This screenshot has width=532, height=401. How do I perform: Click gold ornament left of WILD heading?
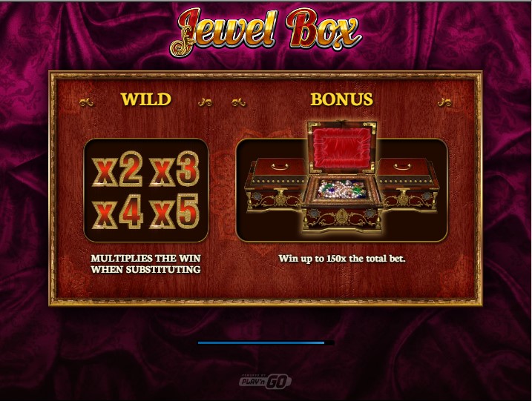coord(86,102)
